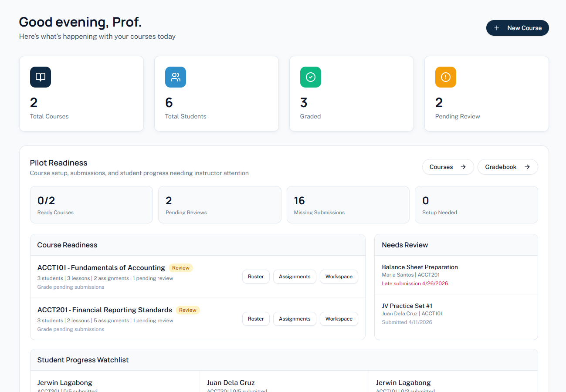Click the arrow icon next to Courses
Viewport: 566px width, 392px height.
[x=463, y=167]
